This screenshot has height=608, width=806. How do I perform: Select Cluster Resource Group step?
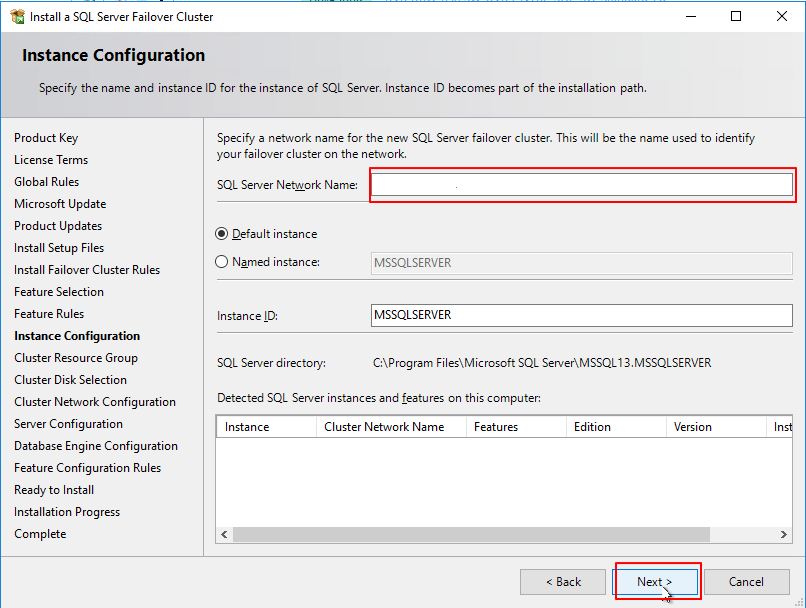(x=76, y=358)
